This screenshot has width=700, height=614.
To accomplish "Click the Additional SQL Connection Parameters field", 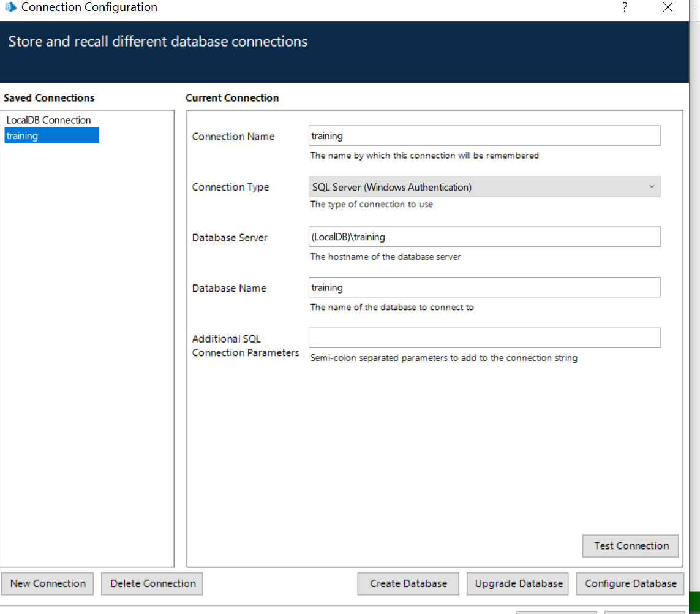I will [484, 338].
